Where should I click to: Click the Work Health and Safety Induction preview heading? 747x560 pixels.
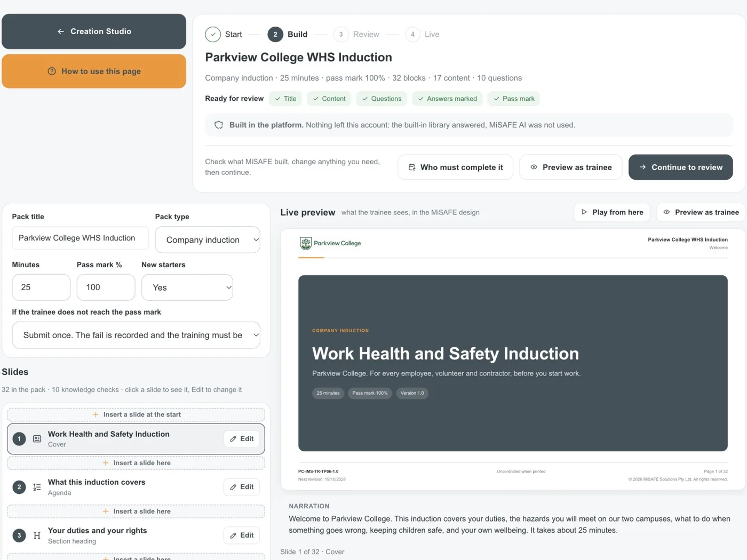pos(446,354)
